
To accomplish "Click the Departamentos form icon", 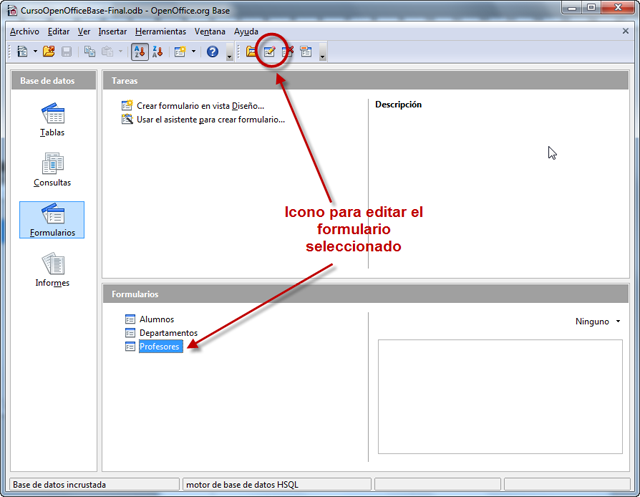I will click(130, 333).
